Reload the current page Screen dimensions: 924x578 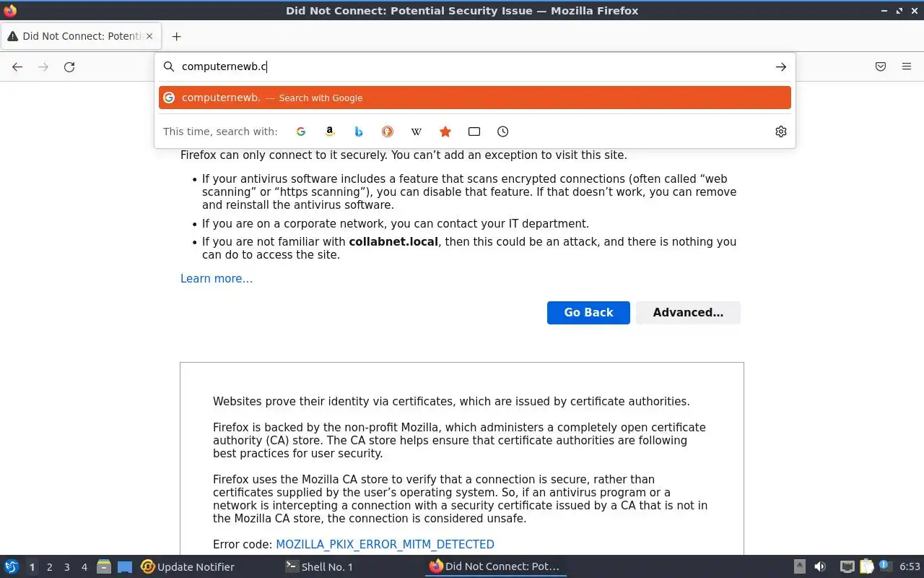69,66
